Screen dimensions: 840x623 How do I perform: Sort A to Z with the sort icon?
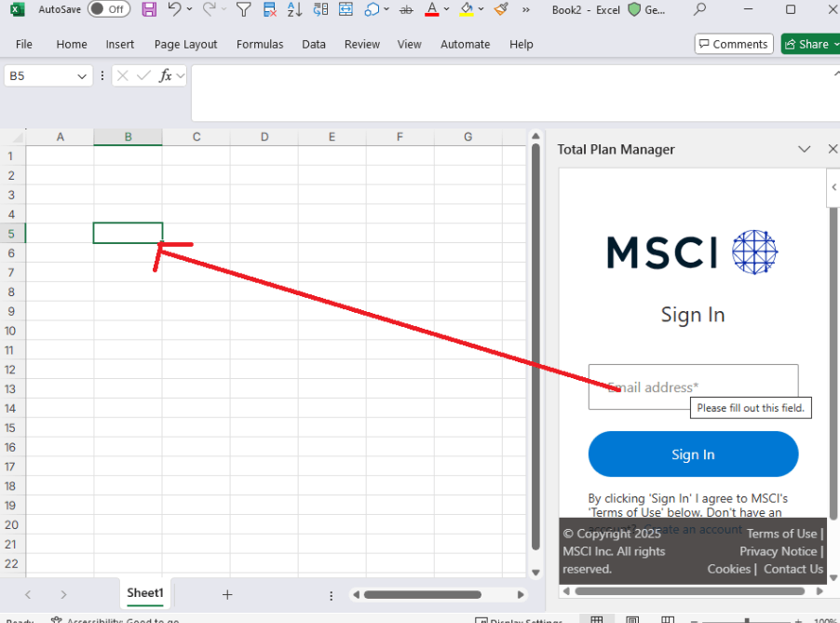pyautogui.click(x=294, y=9)
